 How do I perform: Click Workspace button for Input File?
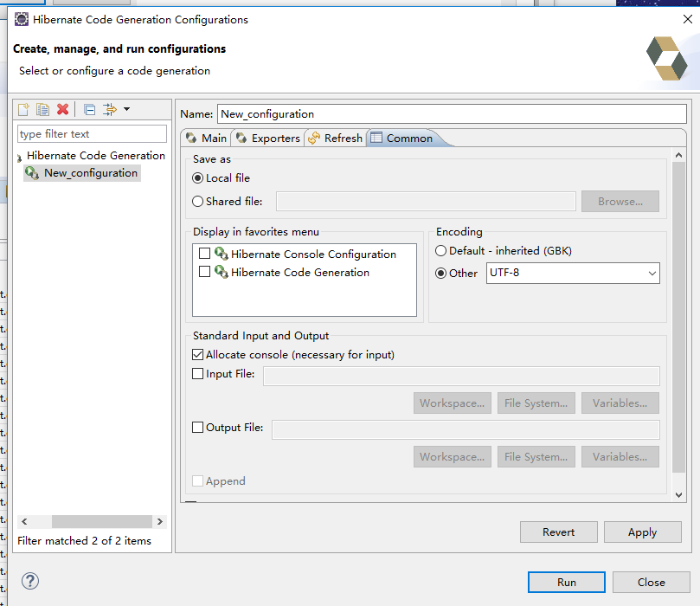click(453, 403)
